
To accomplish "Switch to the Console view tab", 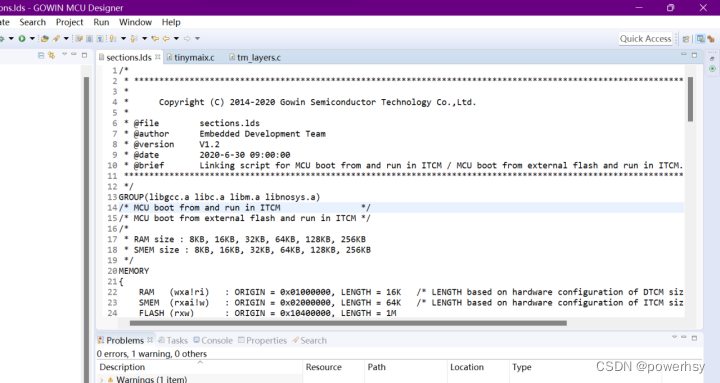I will point(213,340).
